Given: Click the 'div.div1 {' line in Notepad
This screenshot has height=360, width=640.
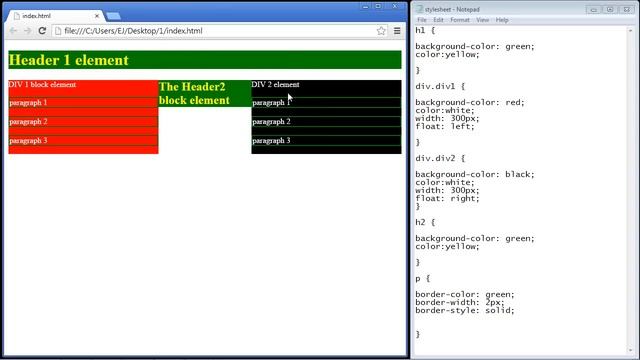Looking at the screenshot, I should (x=440, y=86).
